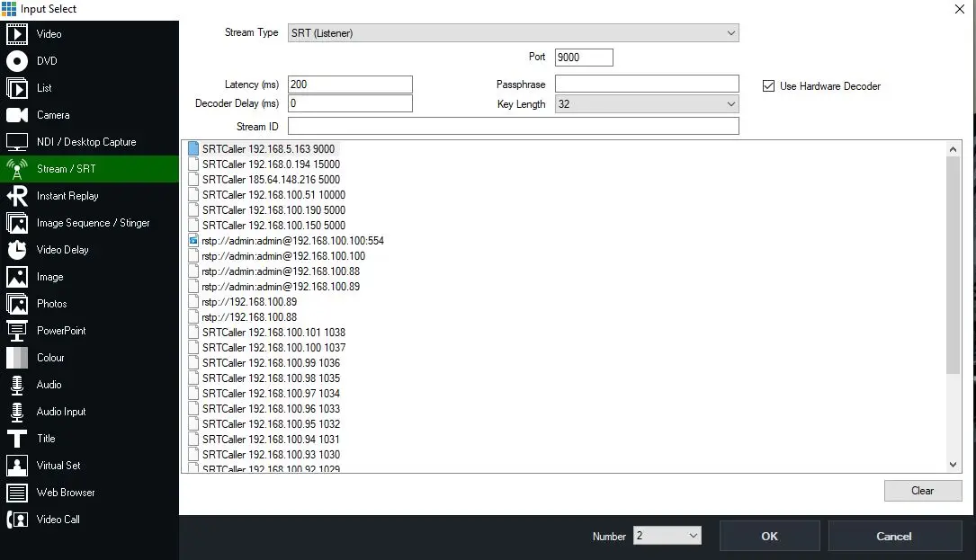Select SRTCaller 192.168.100.101 1038 text
This screenshot has height=560, width=976.
[273, 333]
